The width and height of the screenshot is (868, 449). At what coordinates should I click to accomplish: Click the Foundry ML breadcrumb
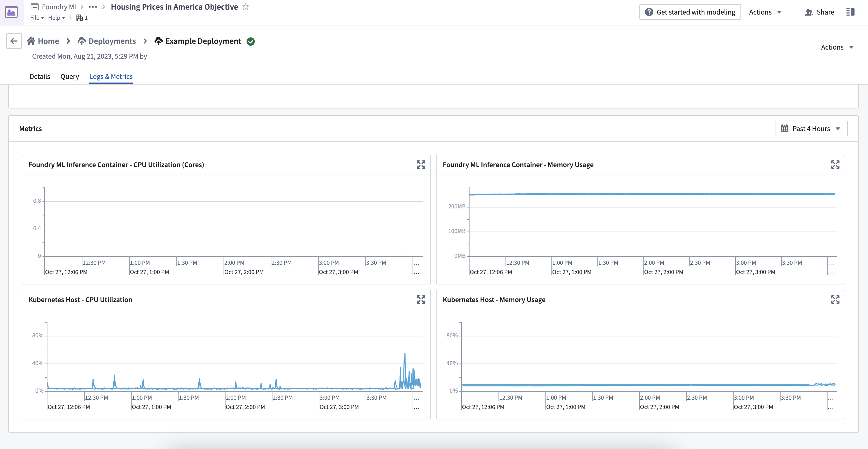pos(60,7)
